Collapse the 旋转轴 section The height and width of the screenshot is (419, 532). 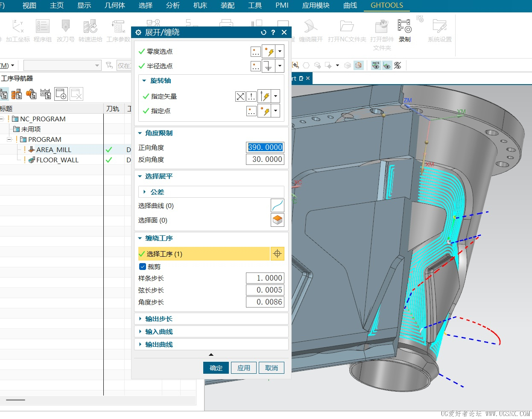tap(160, 81)
